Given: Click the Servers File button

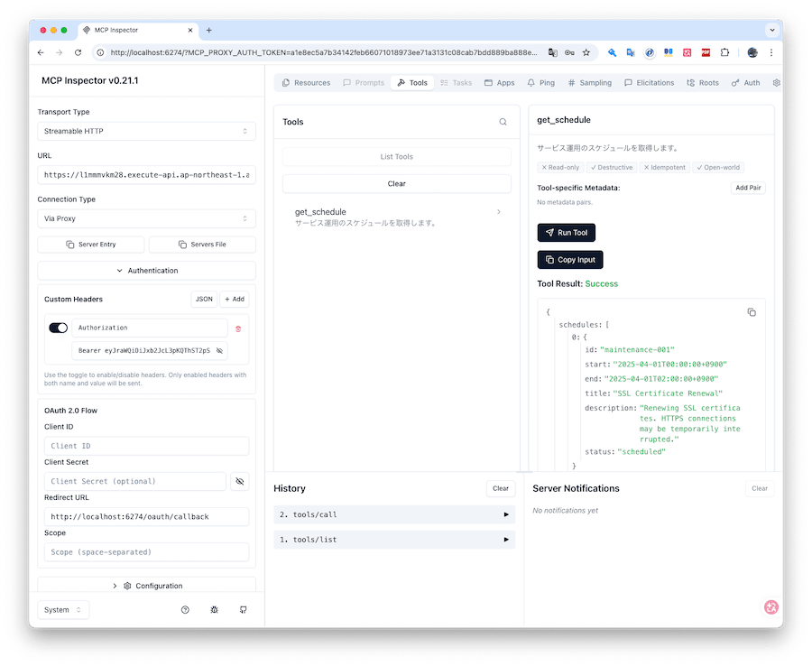Looking at the screenshot, I should tap(202, 245).
